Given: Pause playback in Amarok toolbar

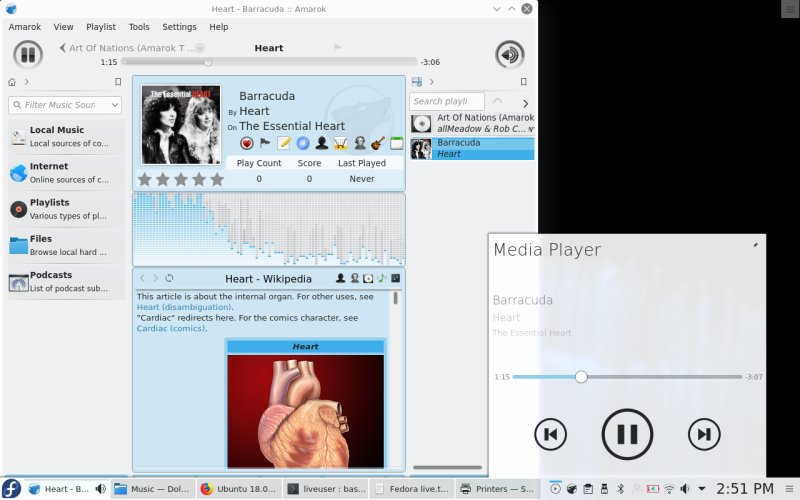Looking at the screenshot, I should point(28,54).
